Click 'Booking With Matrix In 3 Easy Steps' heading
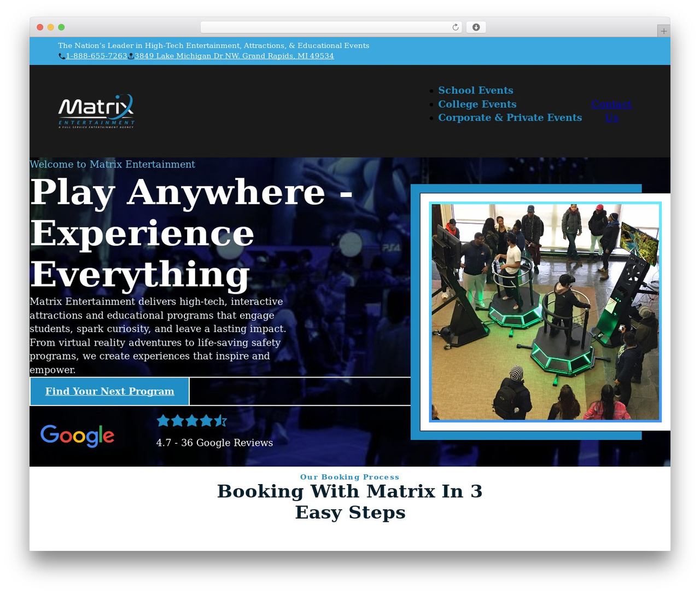 coord(350,502)
